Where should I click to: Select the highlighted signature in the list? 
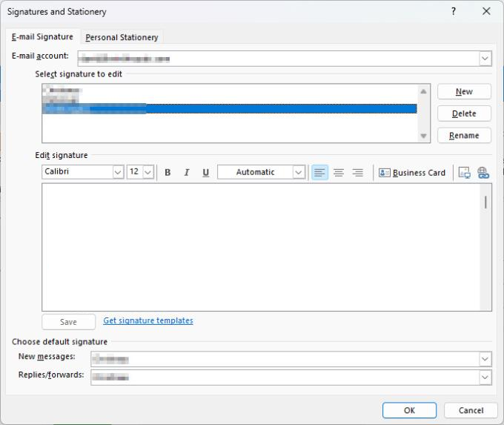[x=230, y=108]
